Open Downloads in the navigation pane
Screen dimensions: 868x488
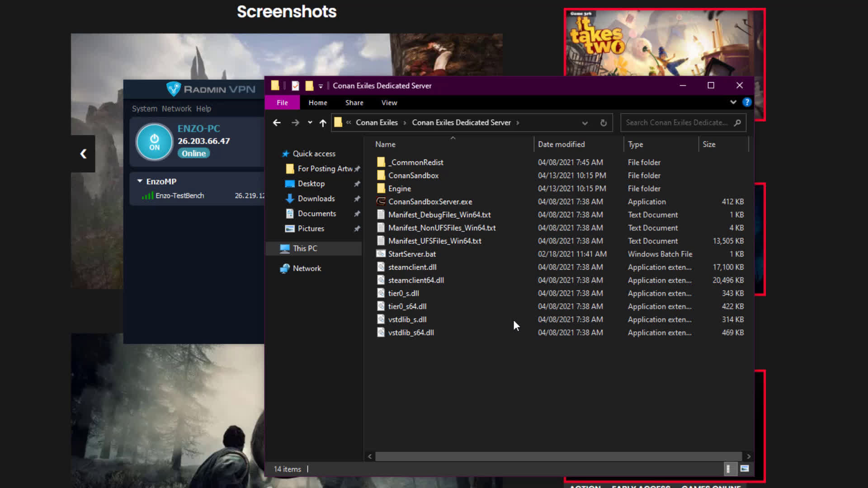[316, 198]
